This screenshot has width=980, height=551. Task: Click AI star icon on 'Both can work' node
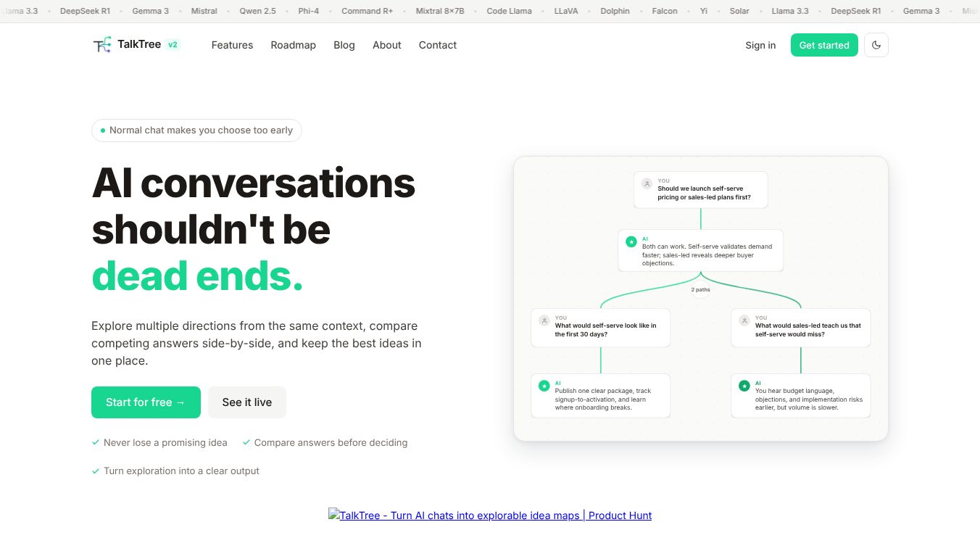coord(631,242)
